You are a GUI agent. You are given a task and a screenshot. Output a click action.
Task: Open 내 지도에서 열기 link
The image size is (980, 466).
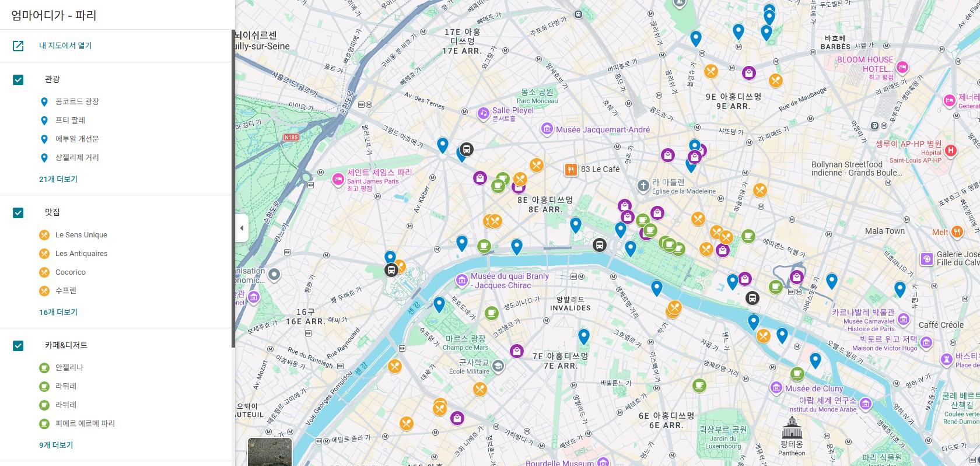coord(65,45)
